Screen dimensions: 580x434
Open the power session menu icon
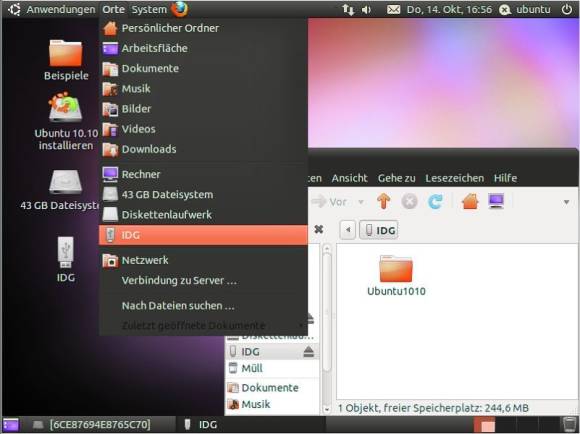tap(567, 10)
